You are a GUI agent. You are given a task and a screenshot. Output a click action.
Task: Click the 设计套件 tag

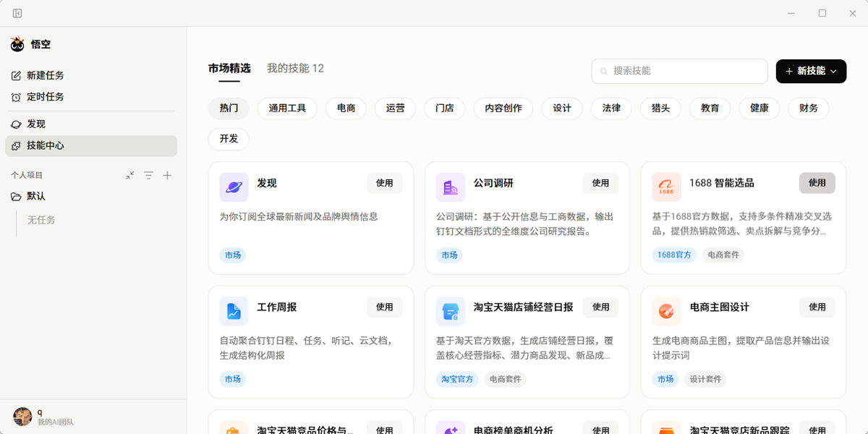(705, 379)
